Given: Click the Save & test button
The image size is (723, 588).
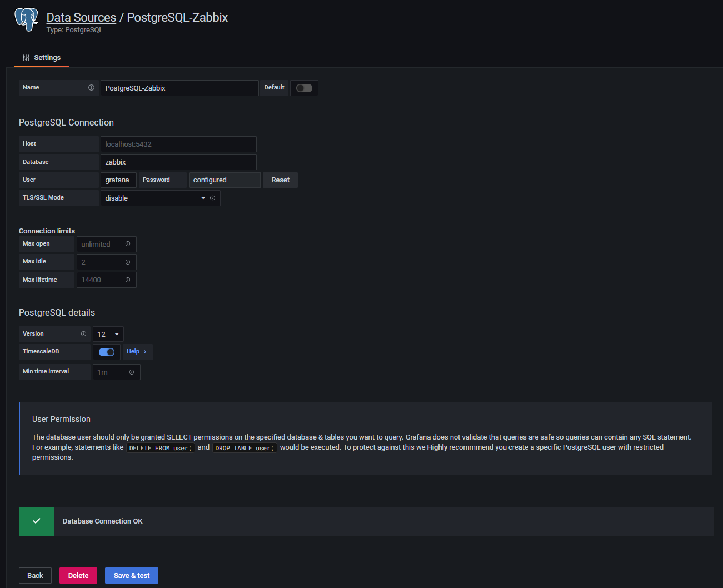Looking at the screenshot, I should (x=132, y=575).
